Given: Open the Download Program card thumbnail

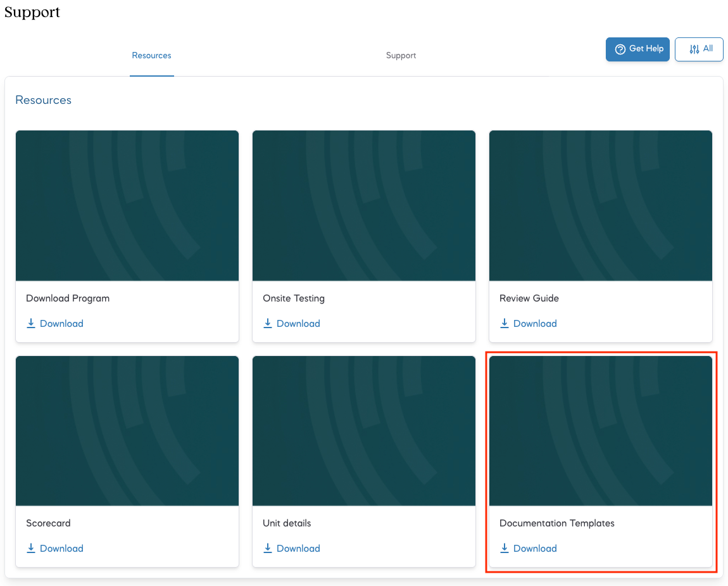Looking at the screenshot, I should pyautogui.click(x=127, y=205).
